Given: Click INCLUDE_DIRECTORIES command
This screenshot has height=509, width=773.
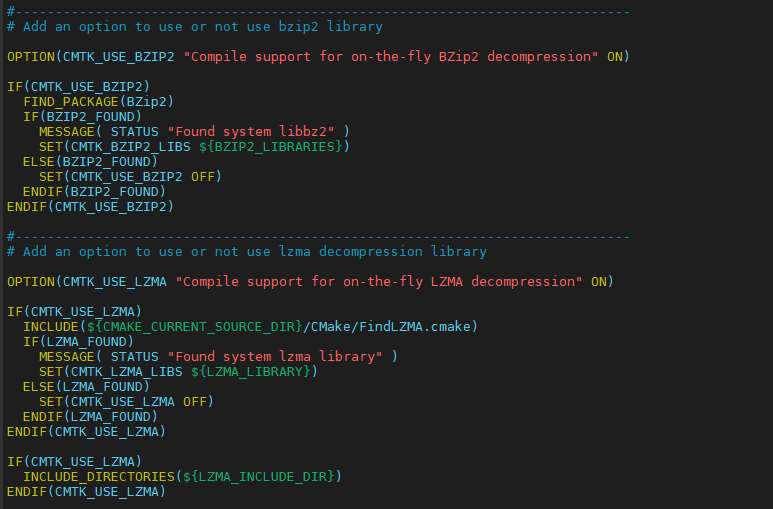Looking at the screenshot, I should (x=99, y=476).
